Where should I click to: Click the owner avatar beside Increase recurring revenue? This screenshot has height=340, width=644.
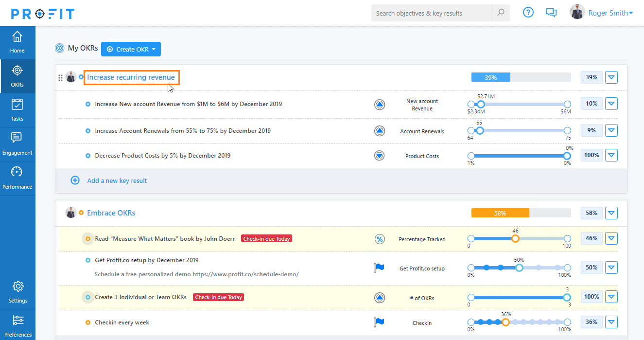71,77
